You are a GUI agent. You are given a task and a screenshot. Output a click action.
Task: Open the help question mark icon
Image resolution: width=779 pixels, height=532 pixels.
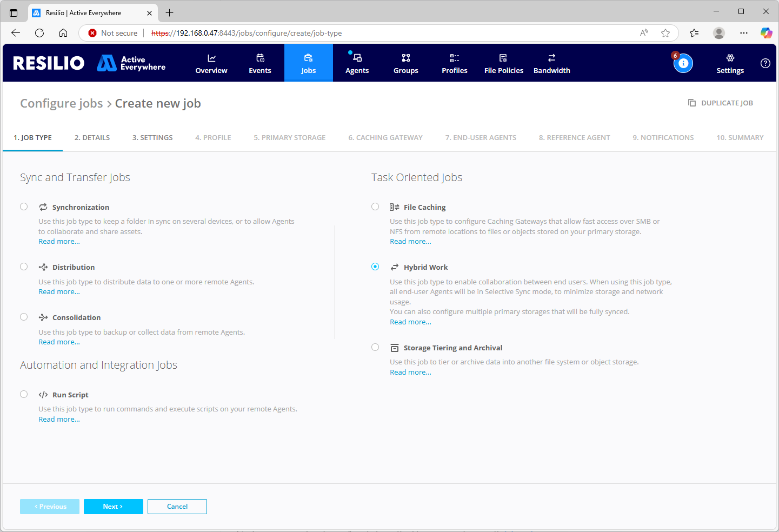(x=765, y=63)
